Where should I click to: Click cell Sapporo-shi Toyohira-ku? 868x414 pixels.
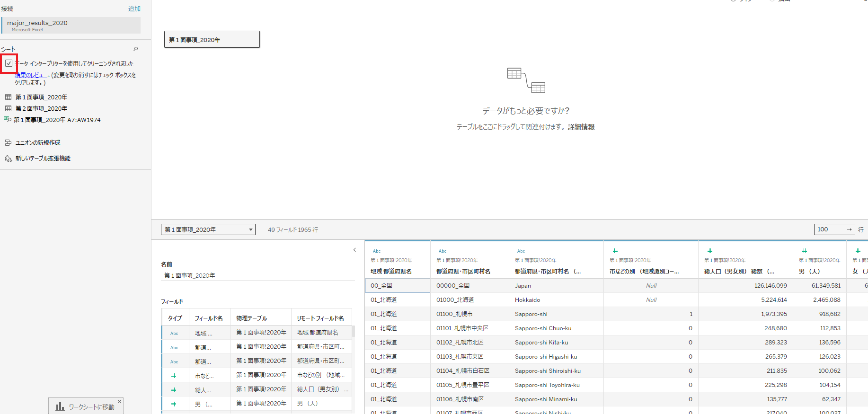click(556, 385)
